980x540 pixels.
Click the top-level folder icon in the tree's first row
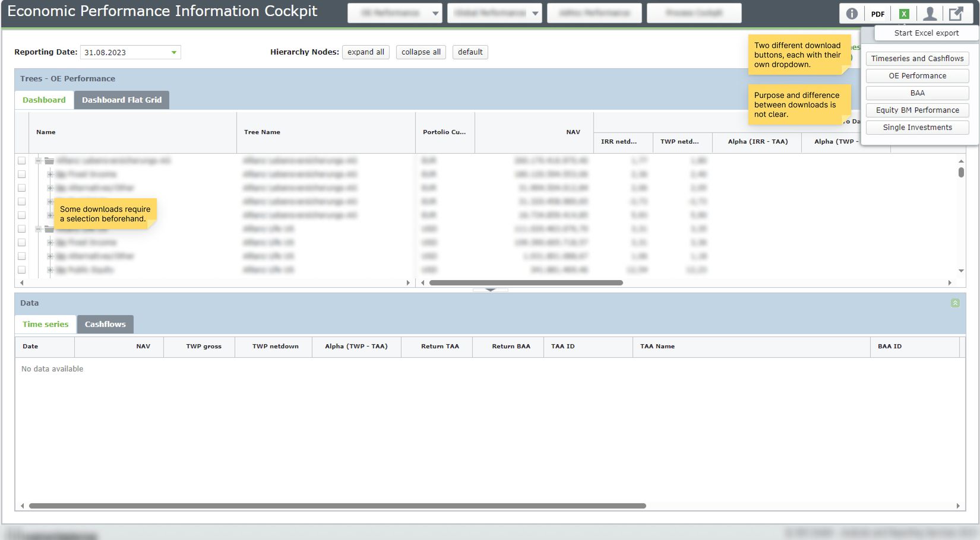coord(49,161)
